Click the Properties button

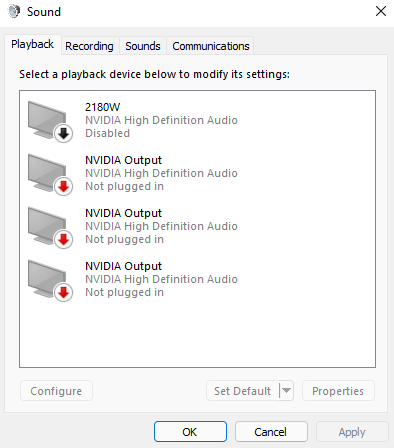click(338, 391)
